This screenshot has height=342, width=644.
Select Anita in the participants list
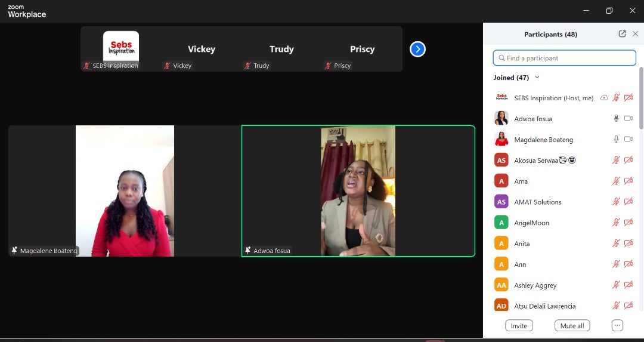tap(522, 244)
